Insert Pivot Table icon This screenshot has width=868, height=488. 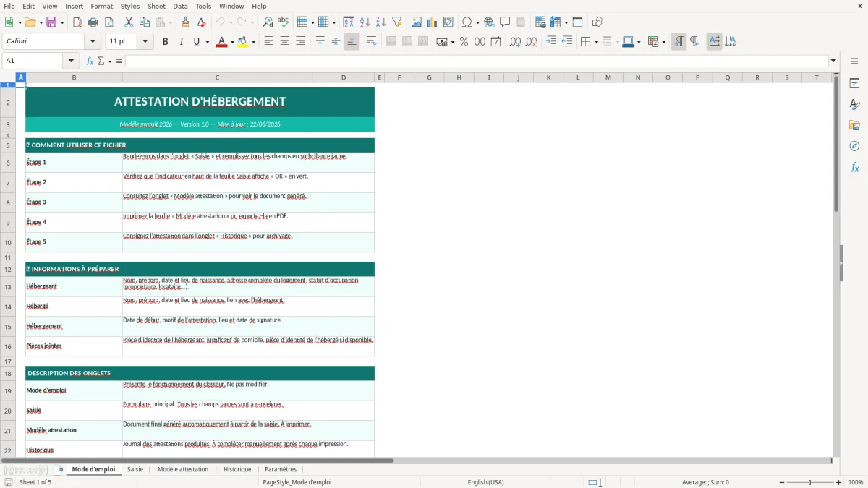click(448, 22)
